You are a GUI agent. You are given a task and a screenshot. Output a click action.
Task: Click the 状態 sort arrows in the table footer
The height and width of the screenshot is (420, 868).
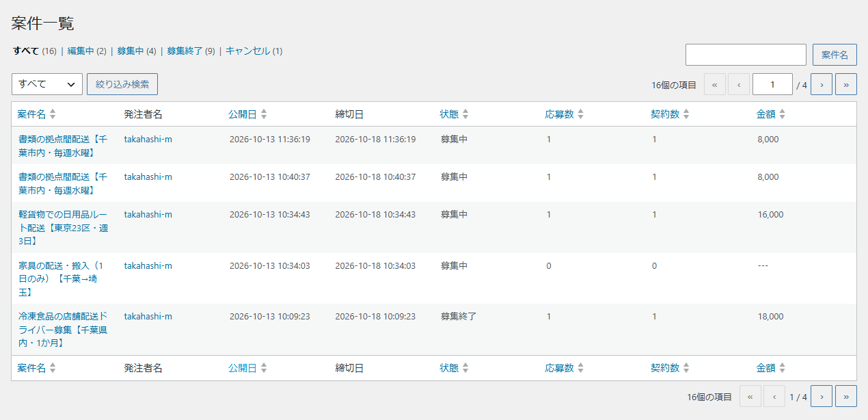point(465,368)
